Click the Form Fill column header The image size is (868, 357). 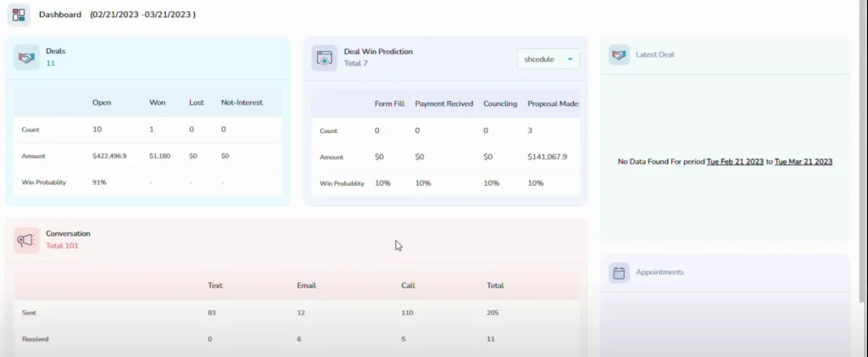[390, 103]
